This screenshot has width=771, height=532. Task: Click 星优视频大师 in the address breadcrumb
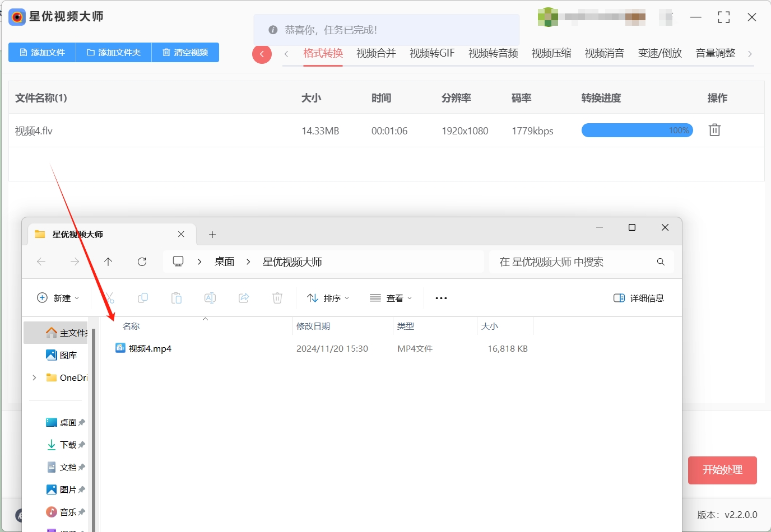[x=292, y=262]
